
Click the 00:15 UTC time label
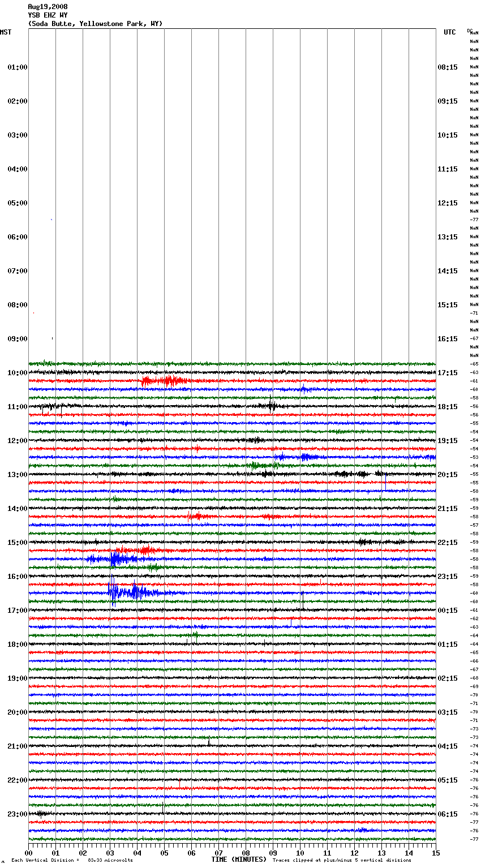[448, 611]
